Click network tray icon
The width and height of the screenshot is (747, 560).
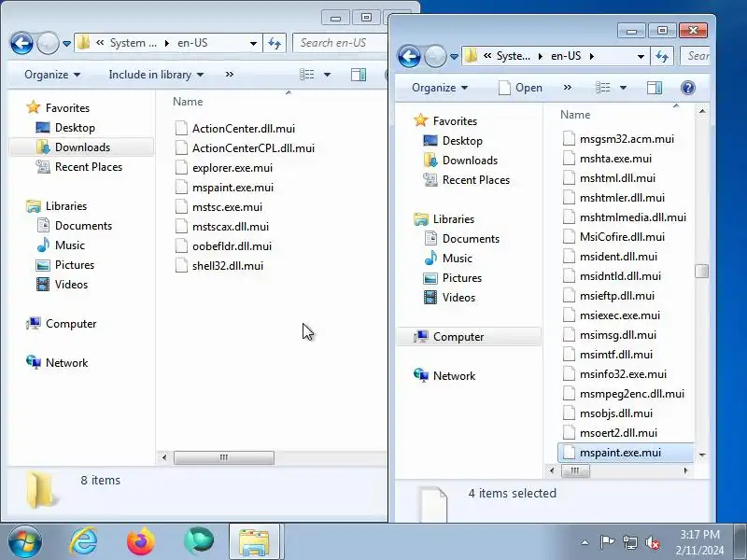click(629, 542)
